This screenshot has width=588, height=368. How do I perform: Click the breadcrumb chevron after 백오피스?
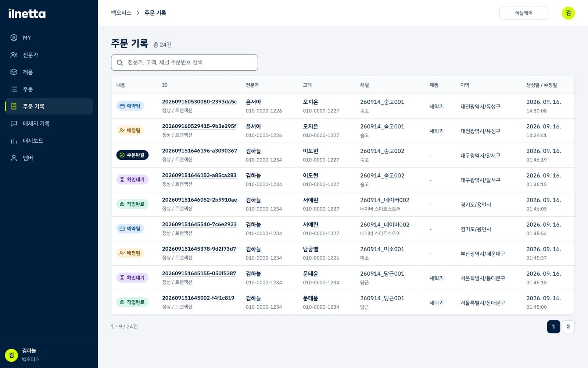pyautogui.click(x=138, y=13)
